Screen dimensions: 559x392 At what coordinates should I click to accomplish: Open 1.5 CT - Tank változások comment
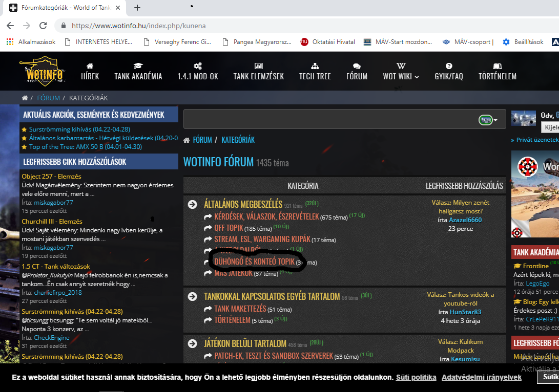pyautogui.click(x=56, y=266)
